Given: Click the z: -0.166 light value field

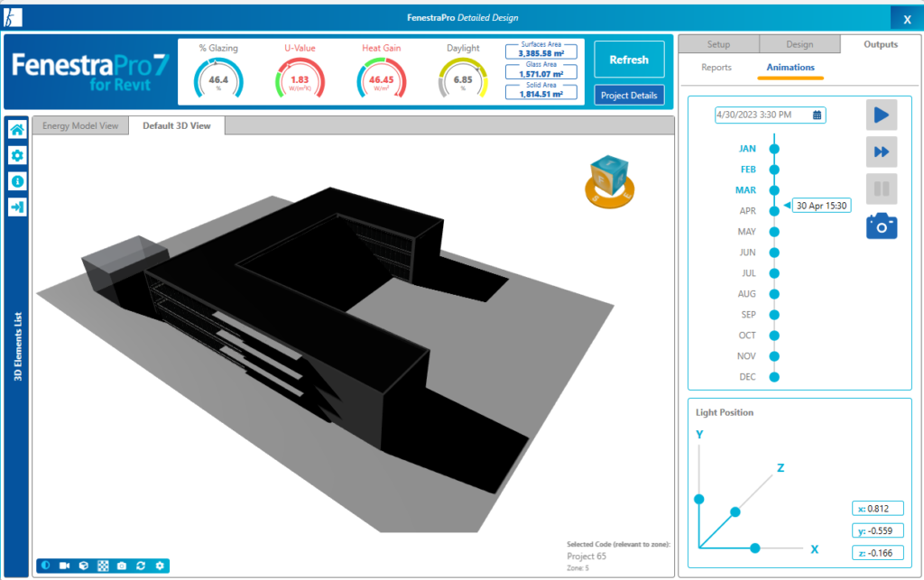Looking at the screenshot, I should point(877,553).
